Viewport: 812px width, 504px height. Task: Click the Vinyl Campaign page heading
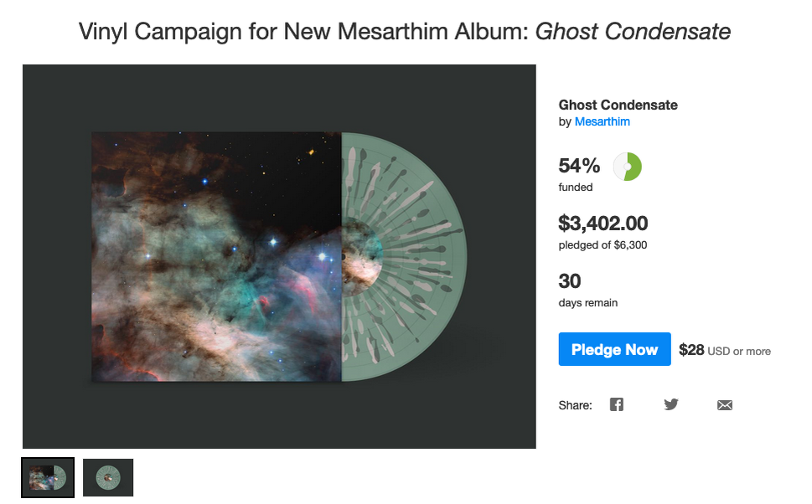point(405,32)
